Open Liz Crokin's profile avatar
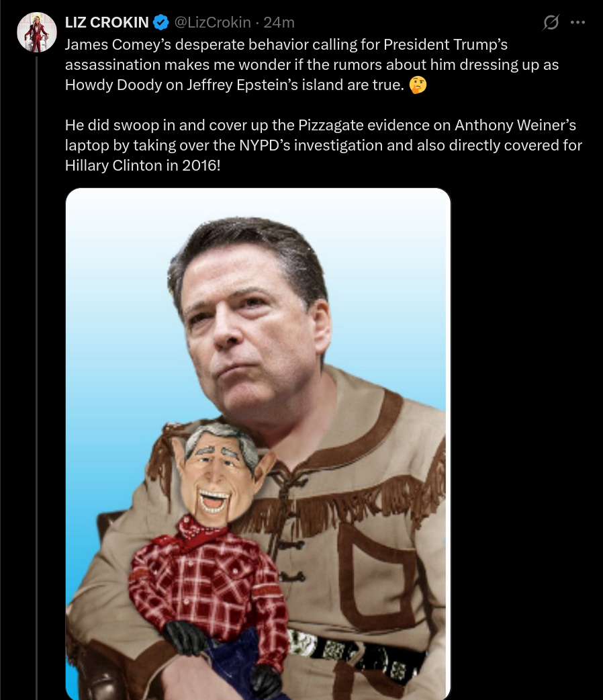603x700 pixels. (37, 32)
